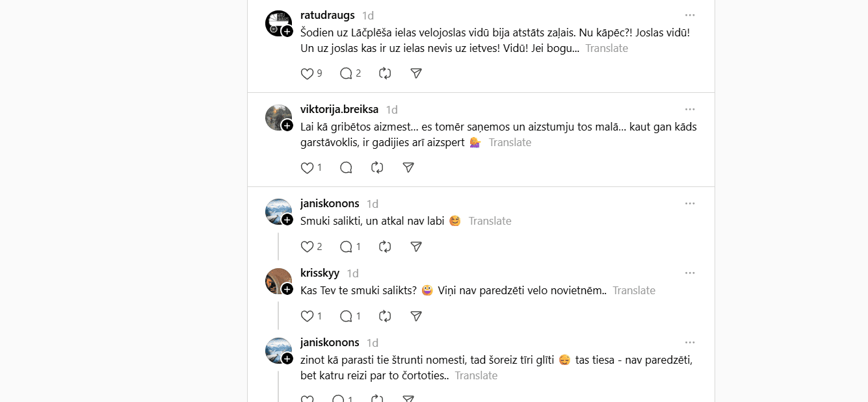Image resolution: width=868 pixels, height=402 pixels.
Task: Share the krisskyy reply
Action: 416,316
